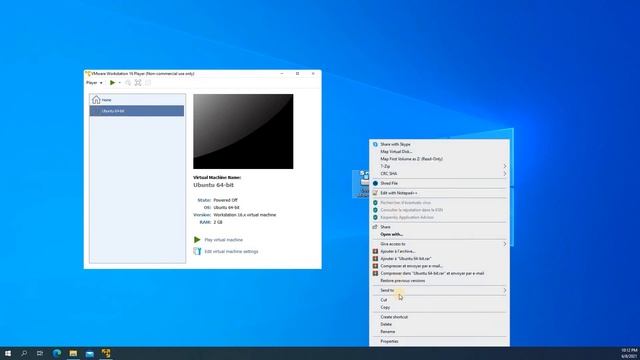Open Task View from the taskbar
Screen dimensions: 640x360
40,353
